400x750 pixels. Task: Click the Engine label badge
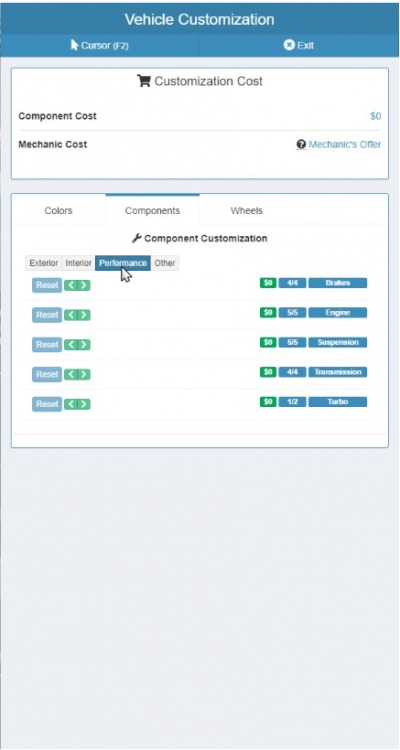(338, 313)
